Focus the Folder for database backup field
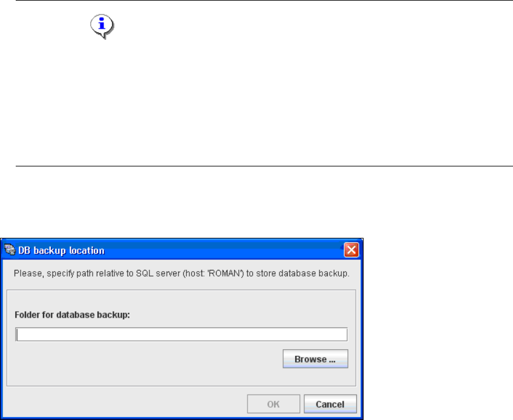 pyautogui.click(x=181, y=334)
